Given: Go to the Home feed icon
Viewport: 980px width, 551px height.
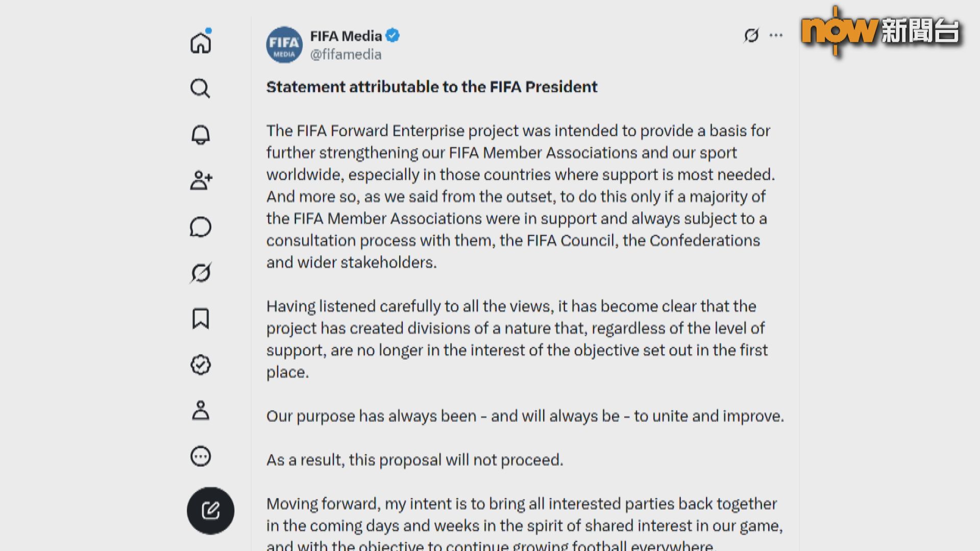Looking at the screenshot, I should click(201, 43).
